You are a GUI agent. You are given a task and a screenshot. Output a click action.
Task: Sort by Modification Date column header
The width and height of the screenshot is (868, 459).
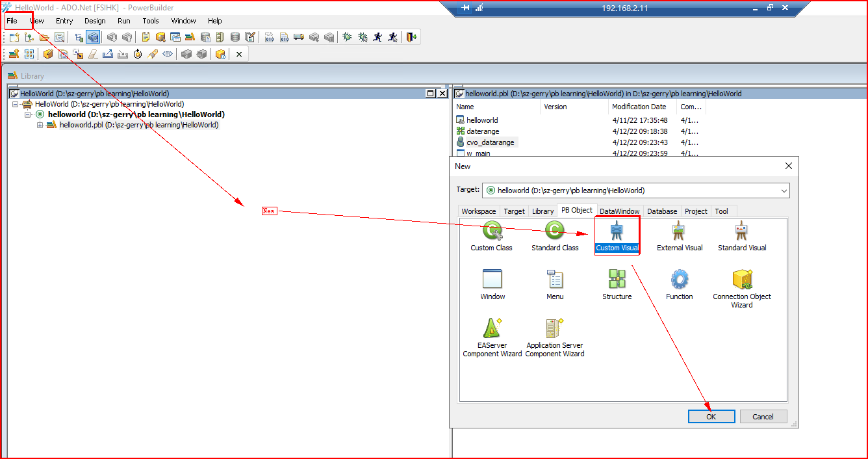639,107
